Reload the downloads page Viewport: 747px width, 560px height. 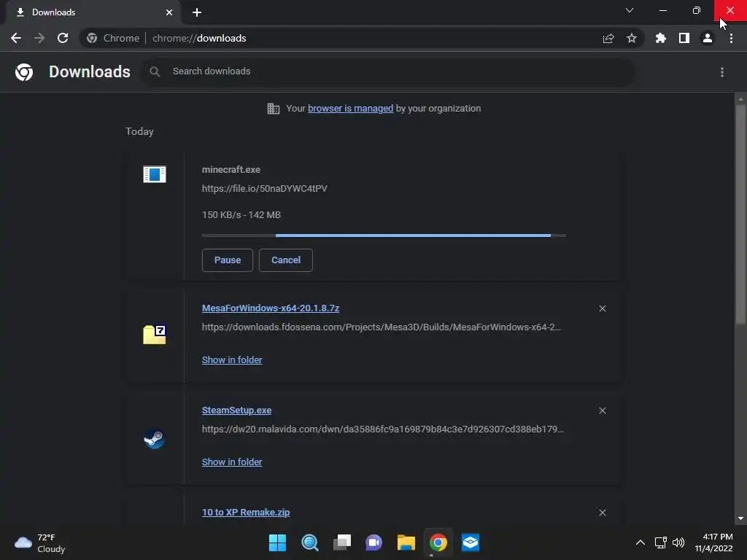coord(63,38)
